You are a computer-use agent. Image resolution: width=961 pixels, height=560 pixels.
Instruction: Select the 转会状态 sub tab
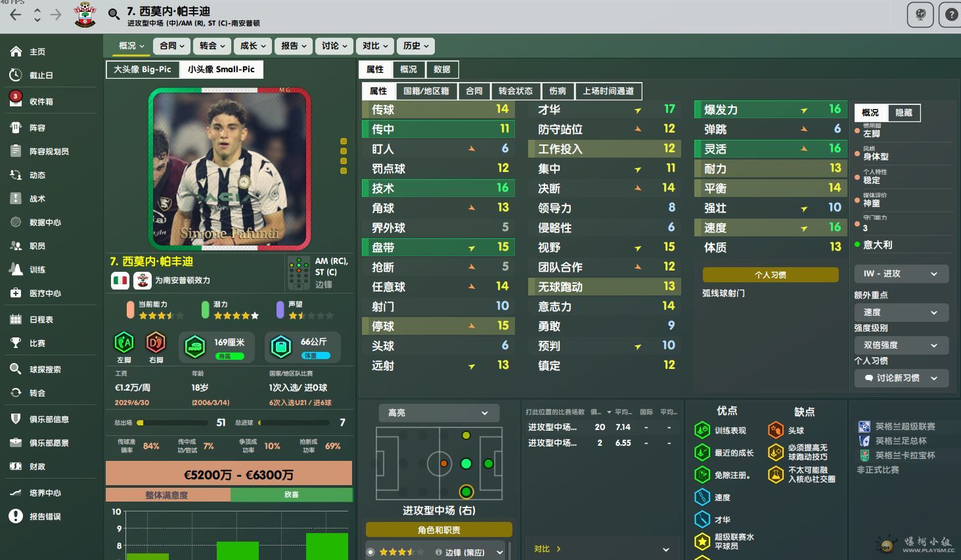point(516,91)
